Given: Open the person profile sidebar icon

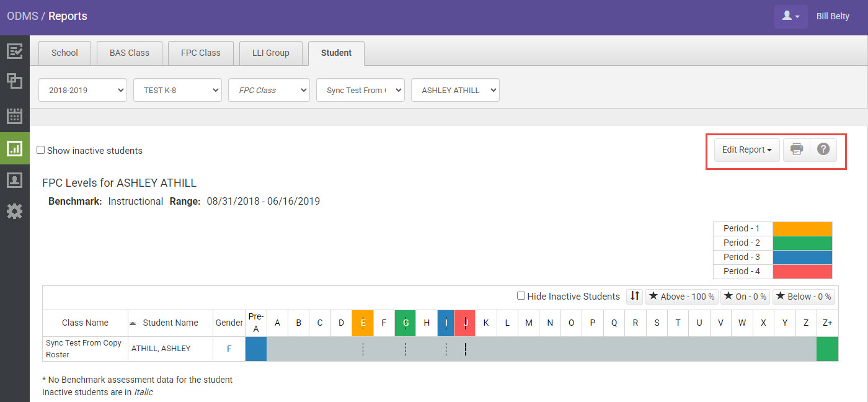Looking at the screenshot, I should click(14, 180).
